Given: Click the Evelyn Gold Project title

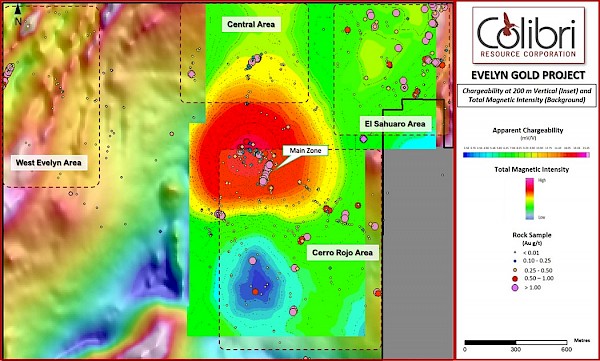Looking at the screenshot, I should click(x=528, y=75).
